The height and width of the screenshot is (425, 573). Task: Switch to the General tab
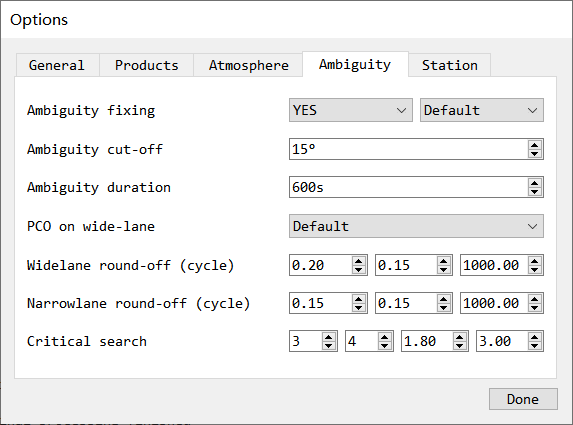click(57, 65)
